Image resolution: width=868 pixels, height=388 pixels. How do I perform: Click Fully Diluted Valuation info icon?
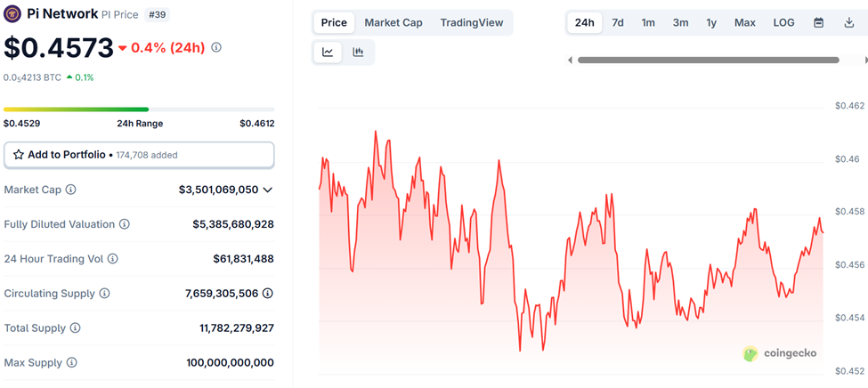pos(125,224)
